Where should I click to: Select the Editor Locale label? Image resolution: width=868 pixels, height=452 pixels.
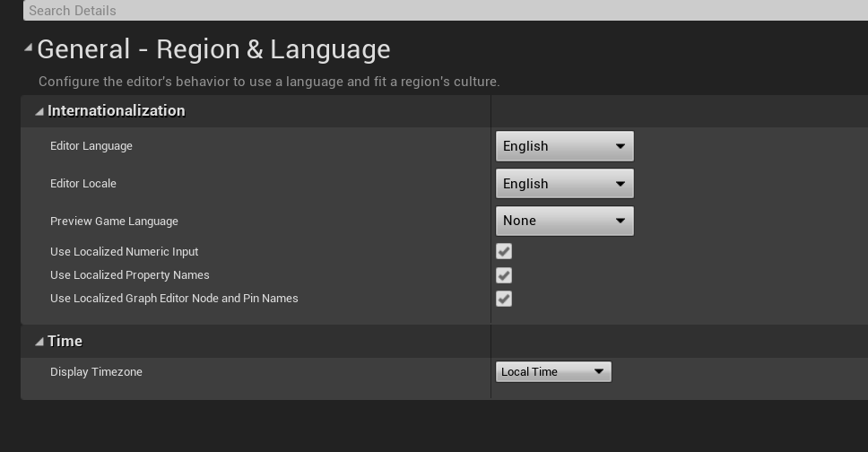click(x=83, y=183)
